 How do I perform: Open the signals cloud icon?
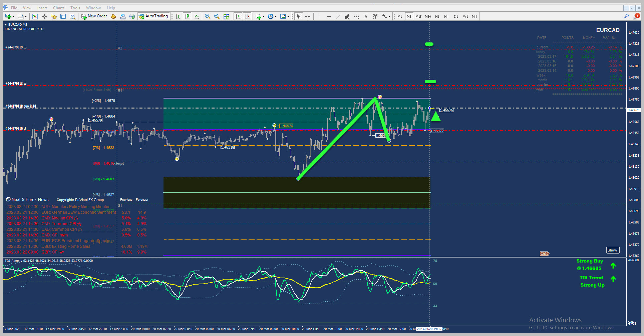pyautogui.click(x=123, y=16)
